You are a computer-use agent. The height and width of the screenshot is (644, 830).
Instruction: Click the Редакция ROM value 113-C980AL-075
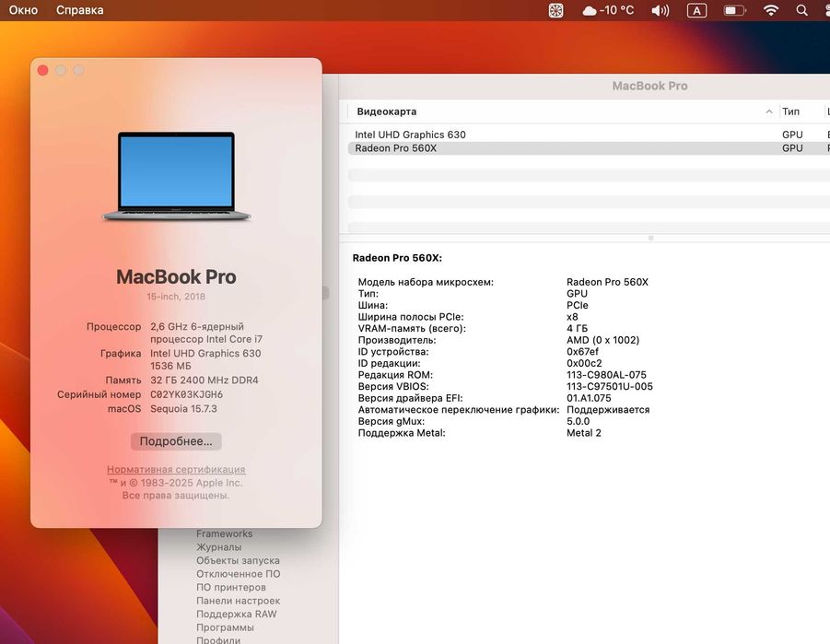[606, 375]
